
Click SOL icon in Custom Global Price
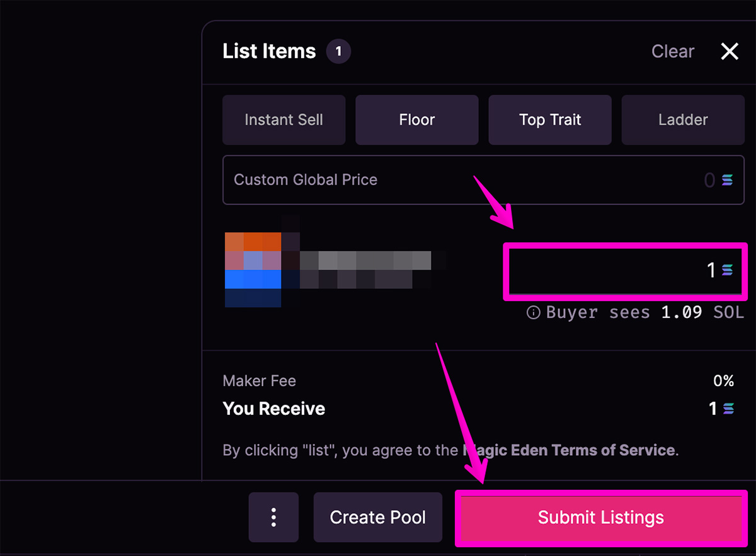(728, 181)
